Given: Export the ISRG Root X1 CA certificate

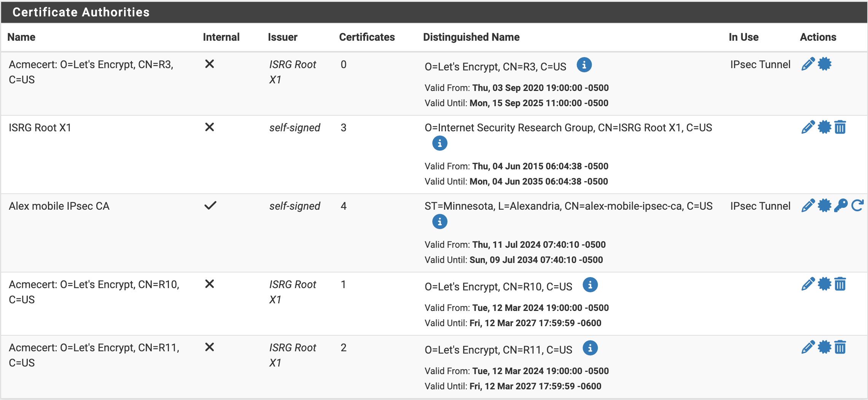Looking at the screenshot, I should coord(824,127).
